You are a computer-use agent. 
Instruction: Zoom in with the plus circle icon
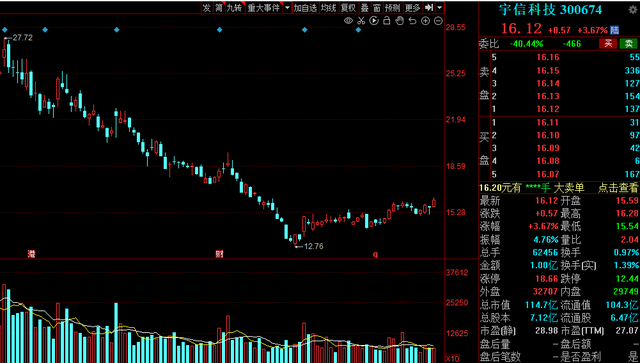tap(425, 21)
